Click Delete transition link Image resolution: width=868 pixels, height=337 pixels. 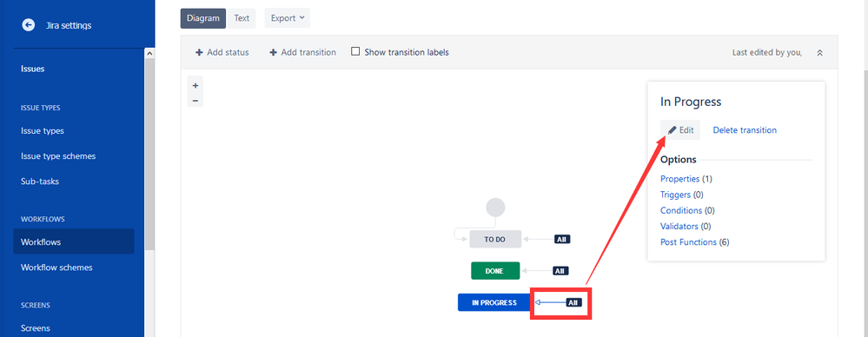745,130
